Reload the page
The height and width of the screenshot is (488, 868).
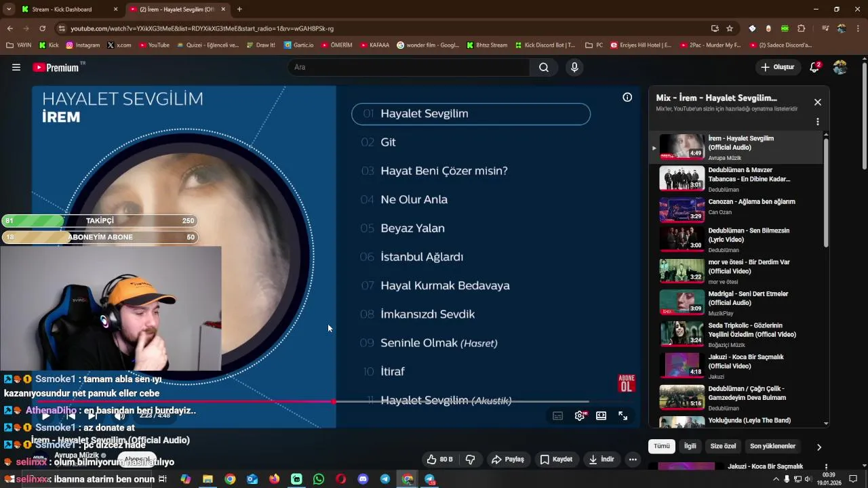42,28
